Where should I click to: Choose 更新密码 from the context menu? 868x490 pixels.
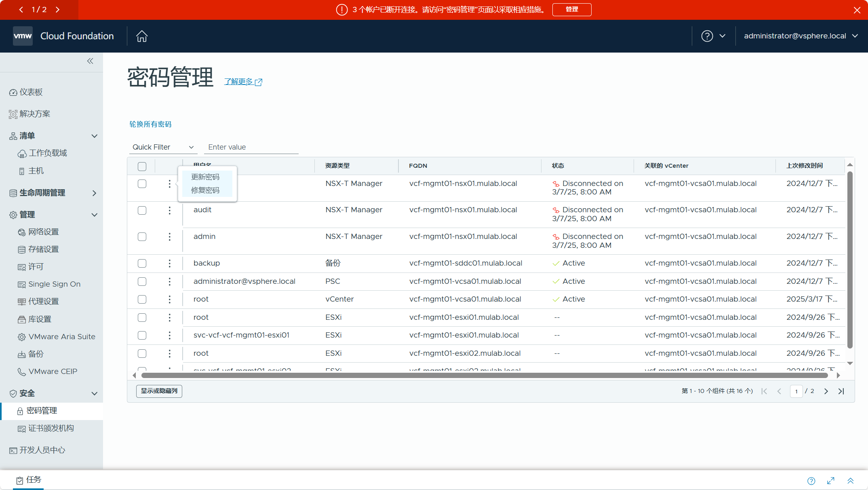point(205,177)
